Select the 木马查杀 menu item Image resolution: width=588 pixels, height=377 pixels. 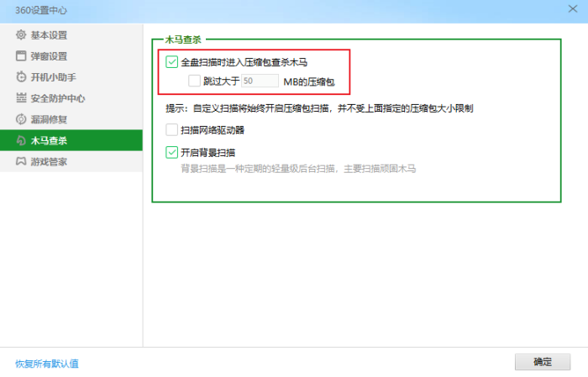point(71,140)
